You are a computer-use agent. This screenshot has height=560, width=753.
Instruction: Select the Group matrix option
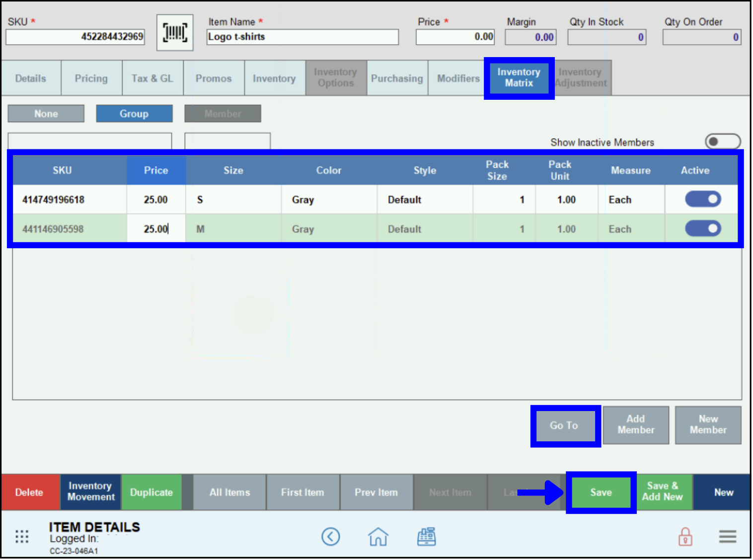(x=134, y=114)
